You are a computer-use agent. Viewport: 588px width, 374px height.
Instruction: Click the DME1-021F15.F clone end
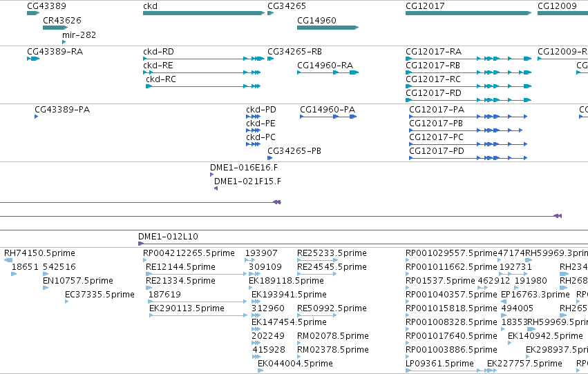(x=216, y=188)
